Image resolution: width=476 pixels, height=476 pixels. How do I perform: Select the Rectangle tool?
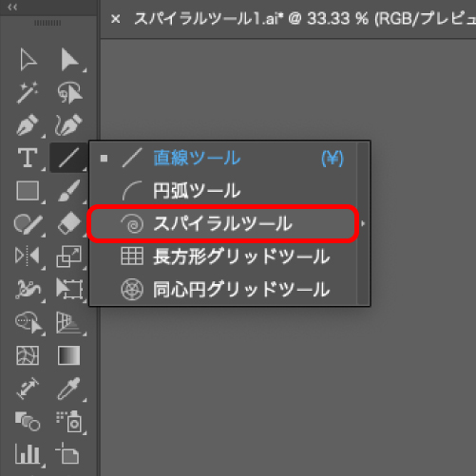[28, 190]
